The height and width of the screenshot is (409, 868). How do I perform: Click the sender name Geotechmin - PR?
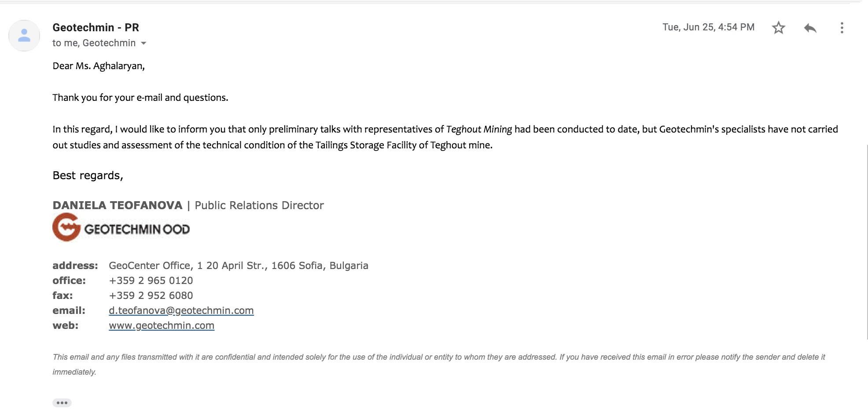tap(96, 27)
